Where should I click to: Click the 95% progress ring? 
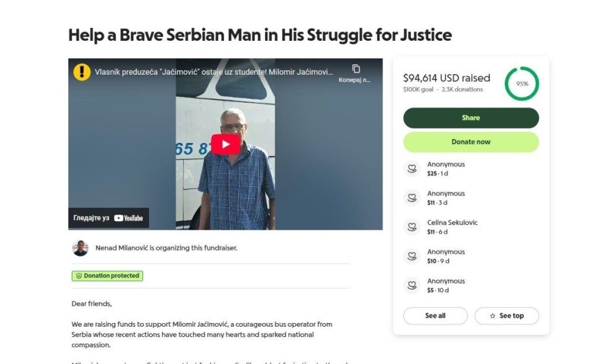pyautogui.click(x=521, y=83)
